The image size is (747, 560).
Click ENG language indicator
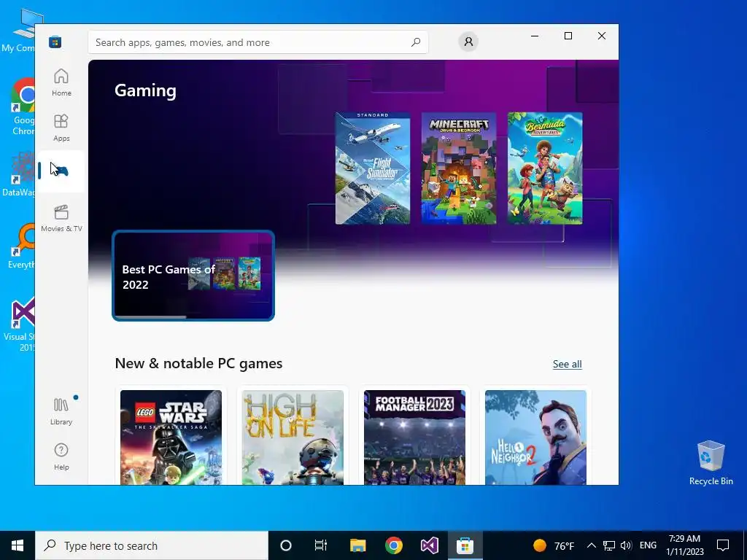coord(648,545)
